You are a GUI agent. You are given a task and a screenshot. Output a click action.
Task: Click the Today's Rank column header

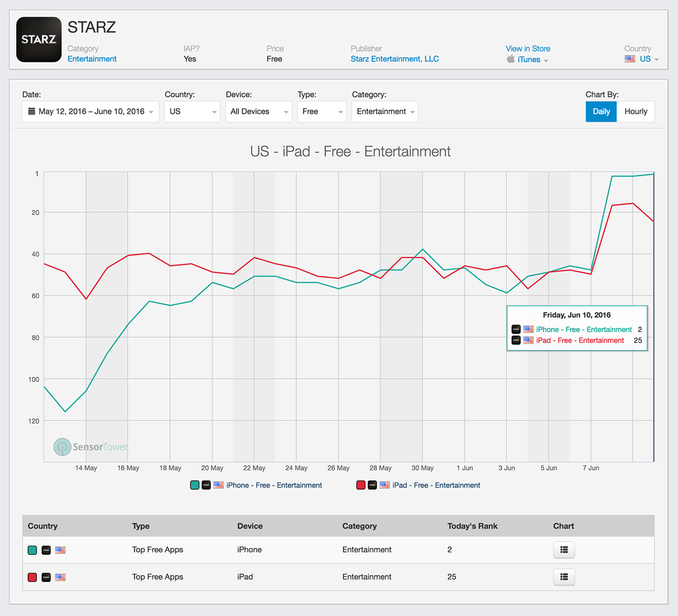[x=472, y=526]
